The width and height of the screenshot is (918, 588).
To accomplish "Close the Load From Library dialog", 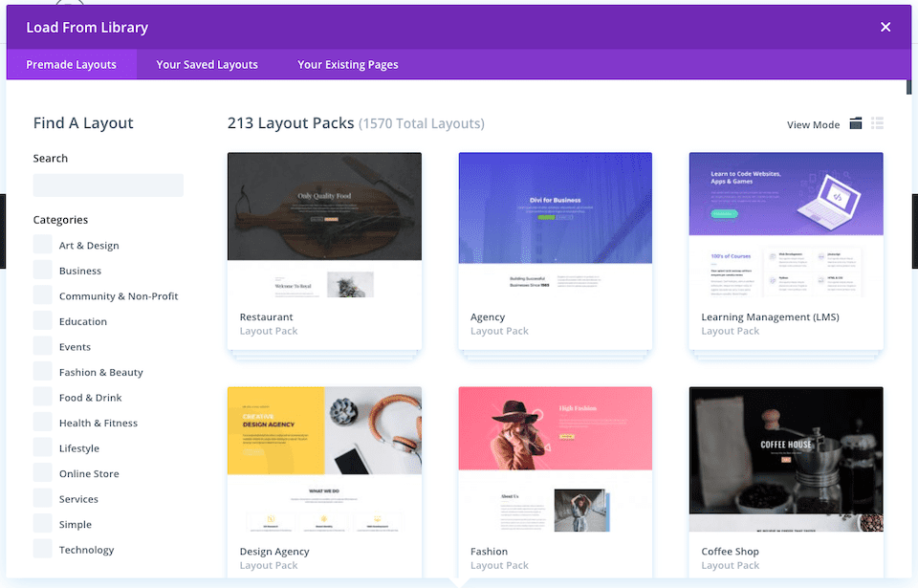I will coord(885,27).
